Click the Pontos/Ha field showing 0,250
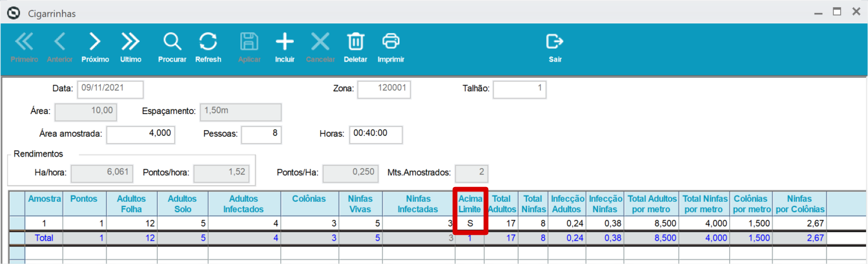 pyautogui.click(x=351, y=173)
